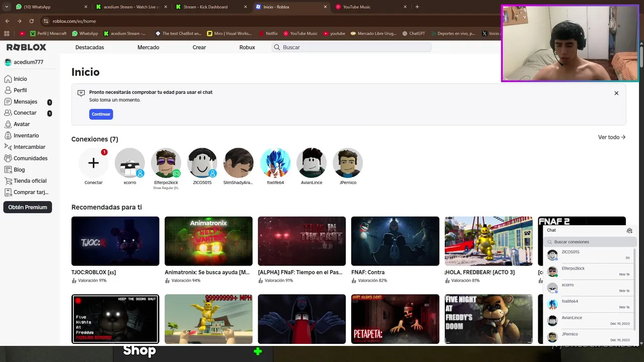
Task: Click the Buscar conexiones chat search field
Action: (x=590, y=242)
